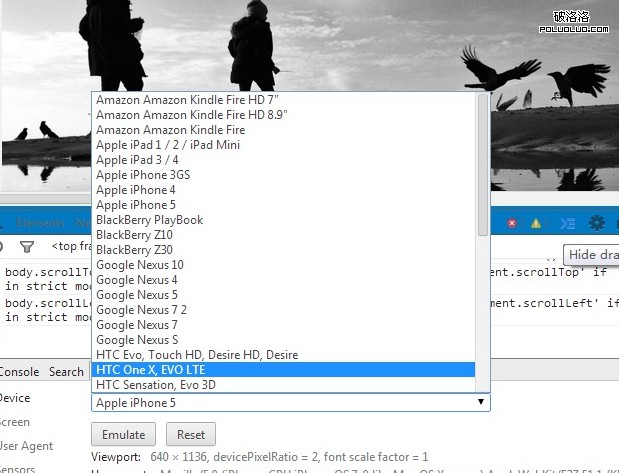Open the Elements panel tab
The image size is (619, 473).
click(40, 223)
